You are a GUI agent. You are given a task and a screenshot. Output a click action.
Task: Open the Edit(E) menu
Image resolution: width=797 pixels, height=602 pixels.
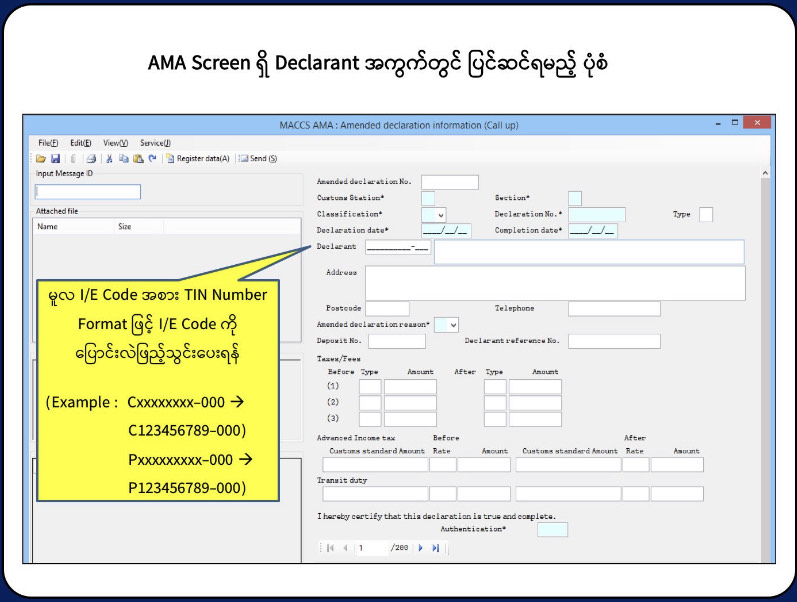81,143
